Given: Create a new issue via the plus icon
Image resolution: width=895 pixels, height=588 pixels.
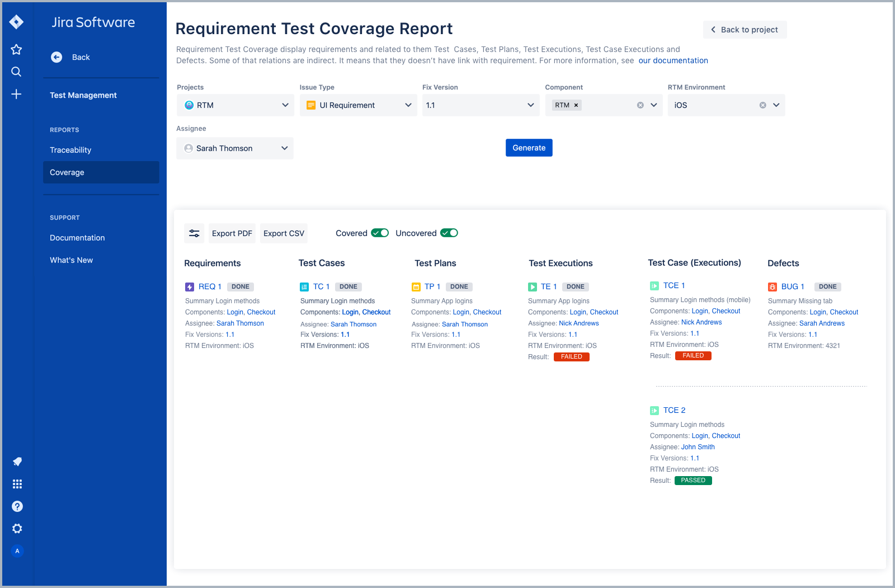Looking at the screenshot, I should [16, 93].
